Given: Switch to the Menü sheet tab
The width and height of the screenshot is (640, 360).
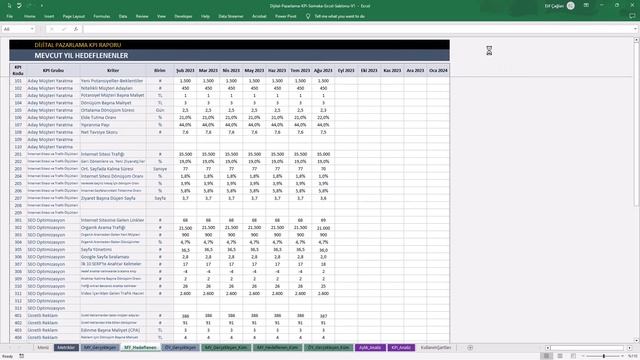Looking at the screenshot, I should pos(43,348).
